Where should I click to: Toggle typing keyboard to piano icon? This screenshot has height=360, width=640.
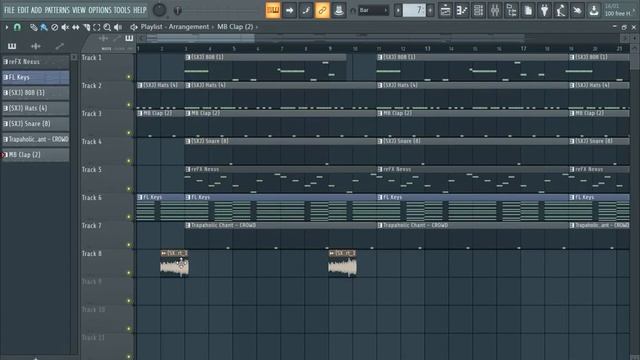point(273,10)
